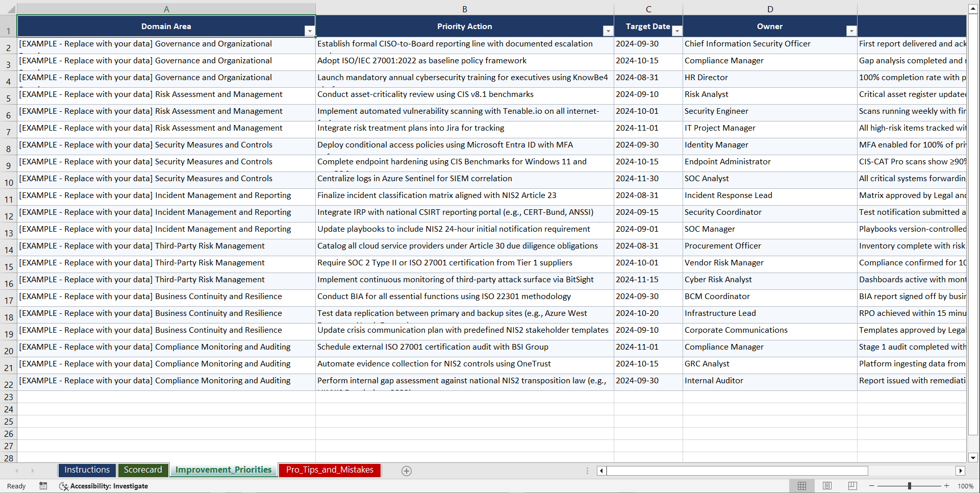
Task: Switch to the Instructions sheet tab
Action: tap(87, 470)
